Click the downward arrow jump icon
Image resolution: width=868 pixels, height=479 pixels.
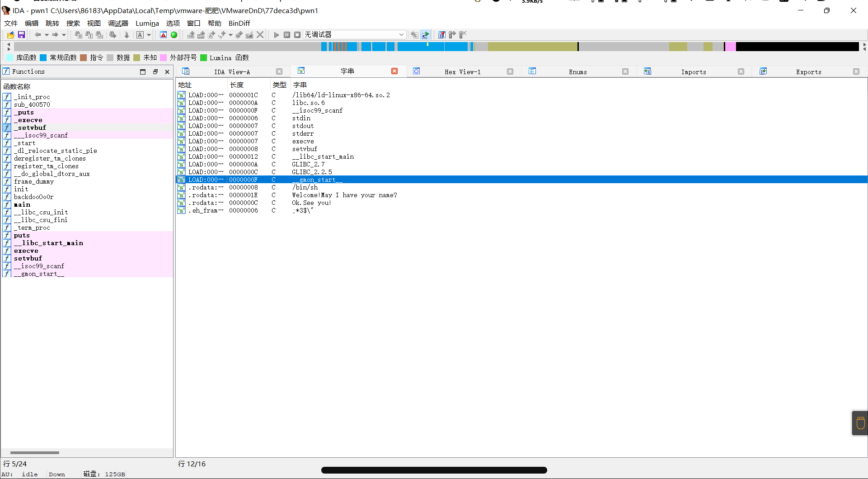click(127, 35)
